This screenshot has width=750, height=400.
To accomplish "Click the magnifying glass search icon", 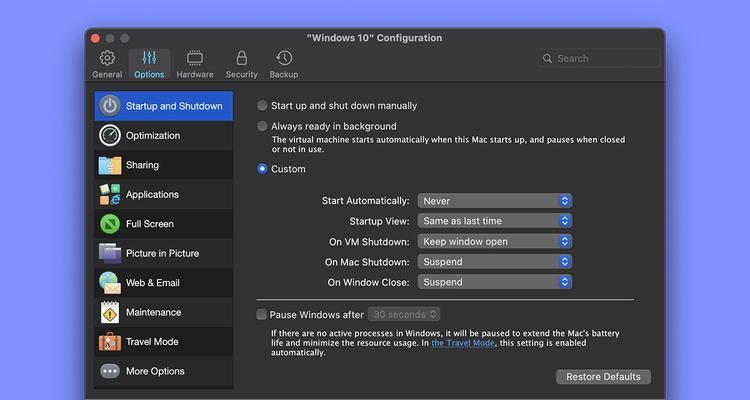I will coord(547,58).
